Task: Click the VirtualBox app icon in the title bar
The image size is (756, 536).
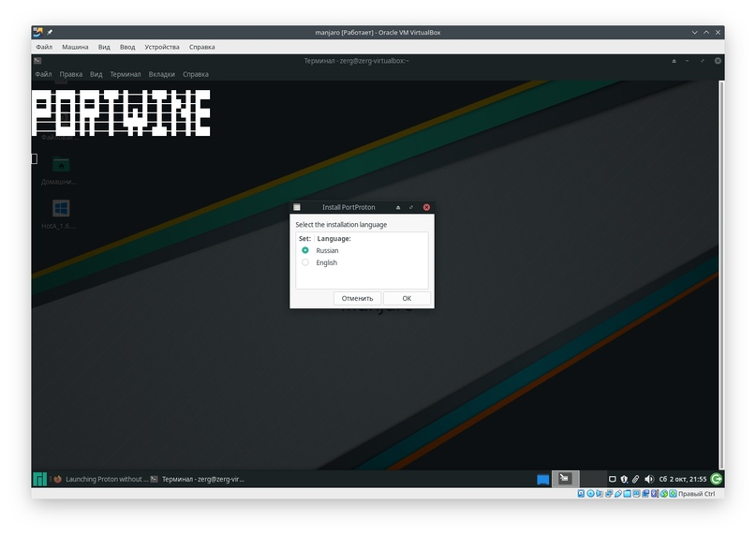Action: coord(37,32)
